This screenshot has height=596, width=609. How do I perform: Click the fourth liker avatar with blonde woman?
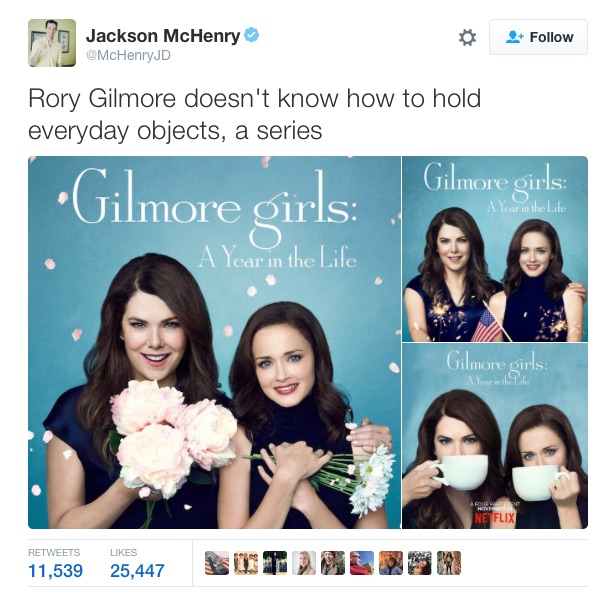coord(304,563)
